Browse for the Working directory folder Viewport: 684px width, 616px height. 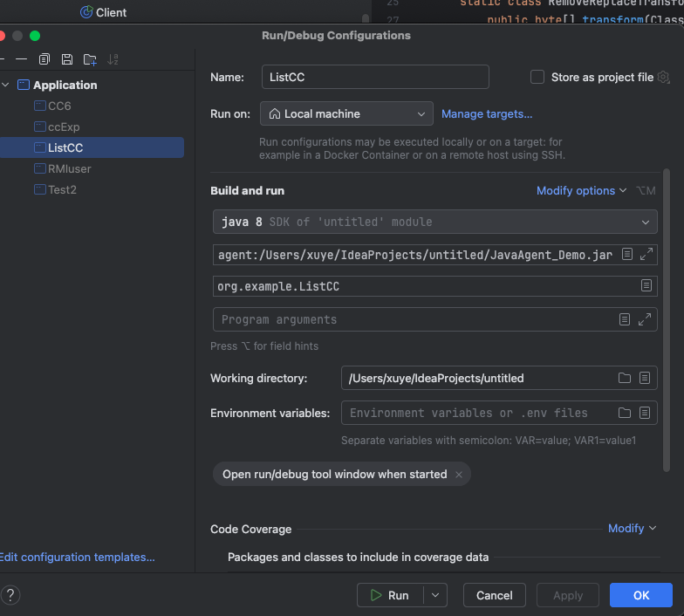(x=625, y=378)
